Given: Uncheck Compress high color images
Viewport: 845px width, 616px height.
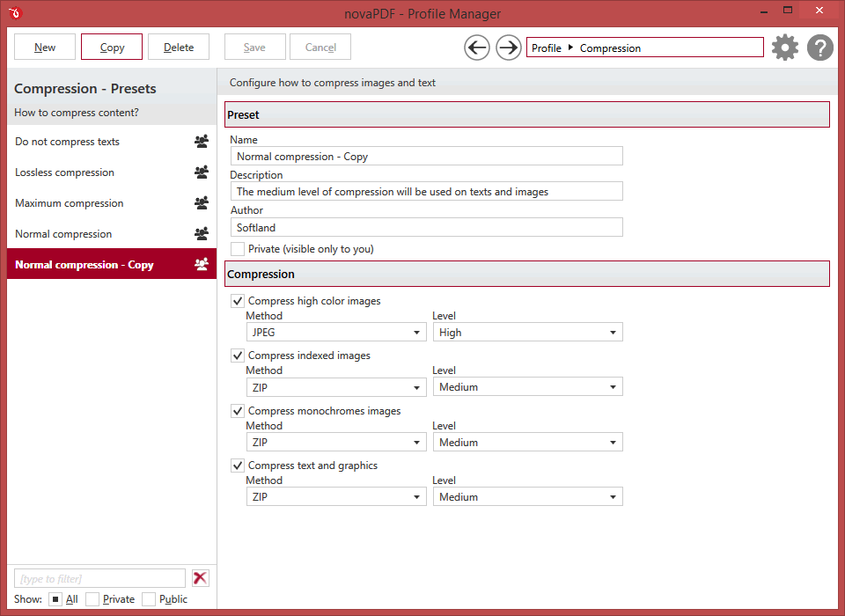Looking at the screenshot, I should pos(237,301).
